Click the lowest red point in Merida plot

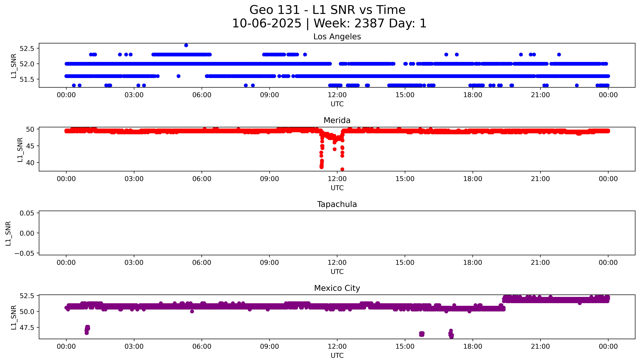(342, 169)
